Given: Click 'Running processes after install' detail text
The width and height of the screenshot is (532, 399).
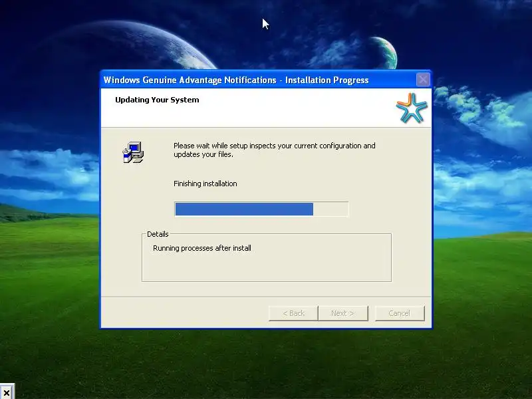Looking at the screenshot, I should click(x=202, y=248).
